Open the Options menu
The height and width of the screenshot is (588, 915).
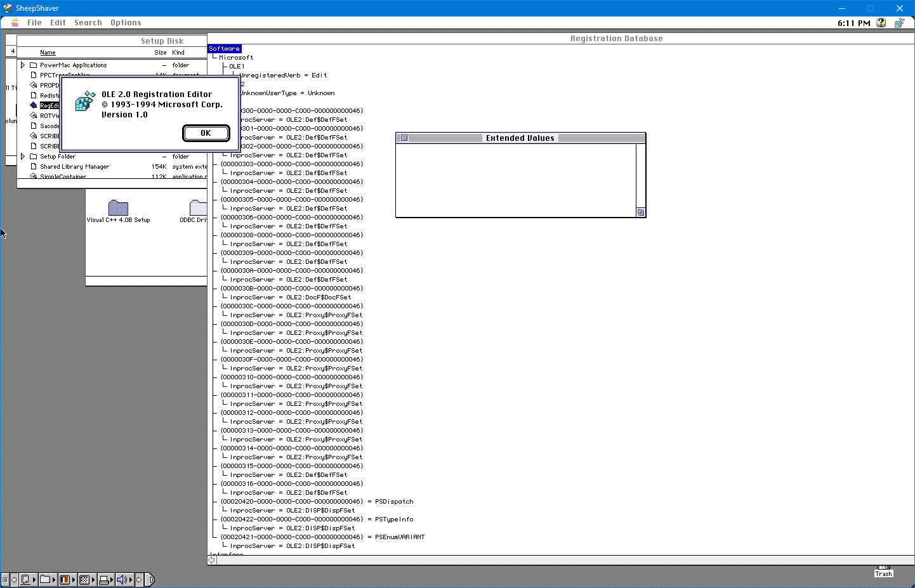tap(126, 23)
